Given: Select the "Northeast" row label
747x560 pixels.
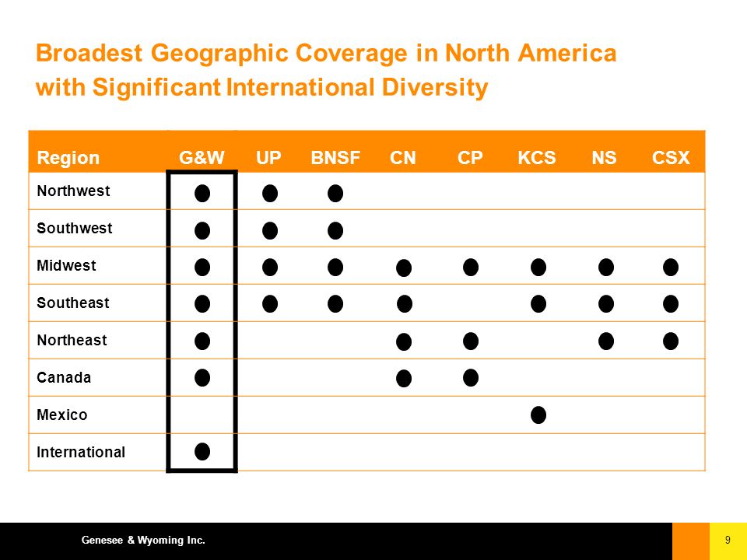Looking at the screenshot, I should (x=72, y=340).
